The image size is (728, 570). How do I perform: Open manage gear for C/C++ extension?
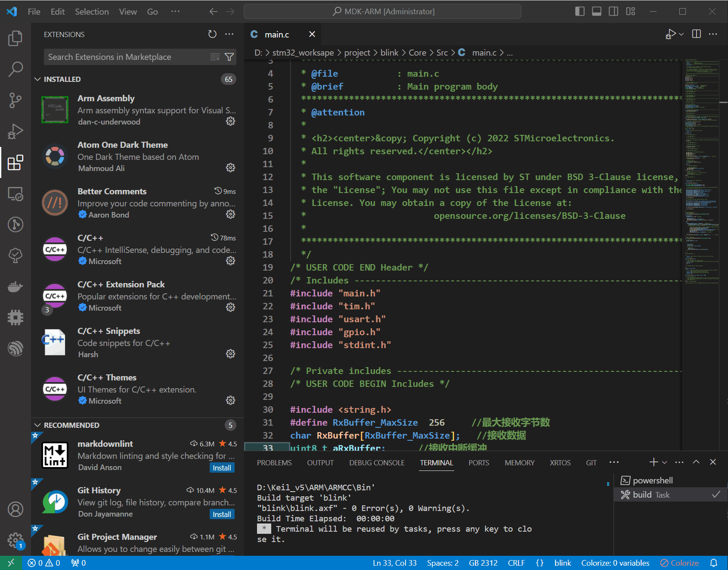pyautogui.click(x=231, y=261)
